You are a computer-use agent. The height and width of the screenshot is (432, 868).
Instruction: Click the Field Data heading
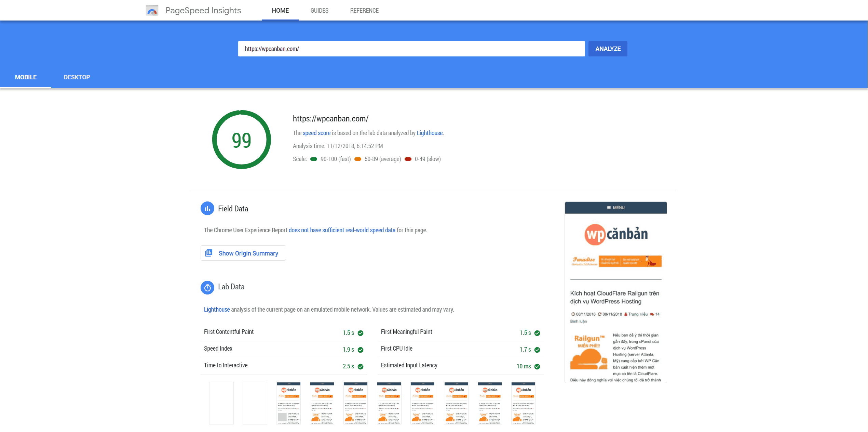233,209
